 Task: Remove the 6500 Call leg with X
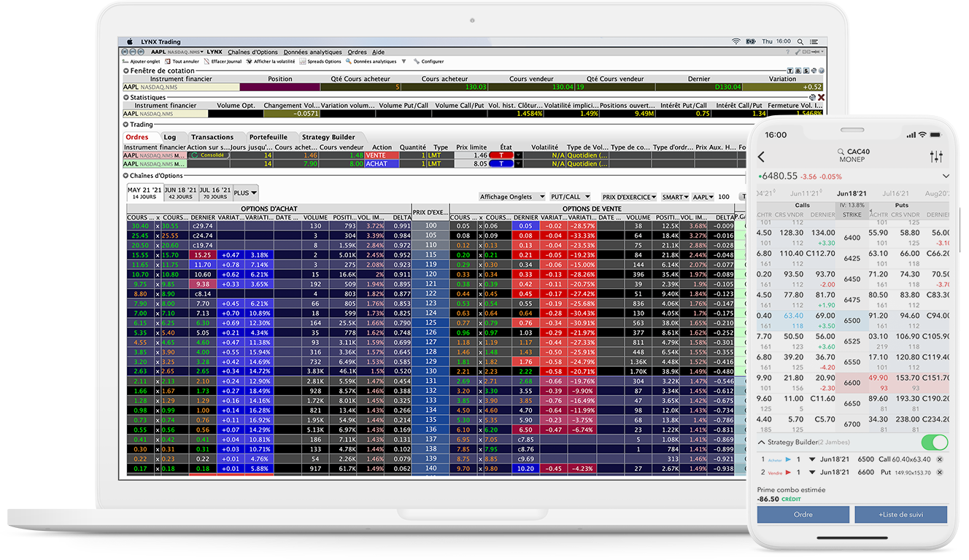coord(939,459)
